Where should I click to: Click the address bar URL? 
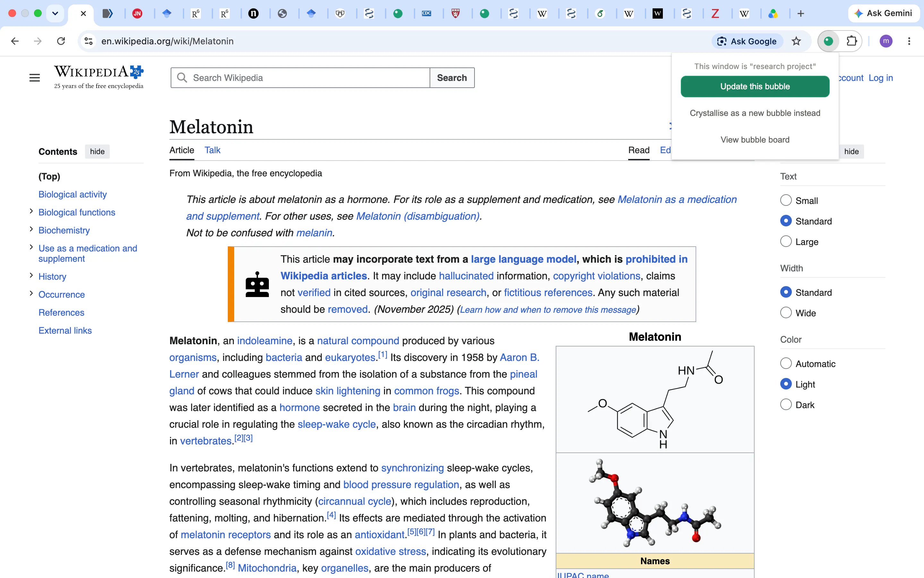(167, 41)
